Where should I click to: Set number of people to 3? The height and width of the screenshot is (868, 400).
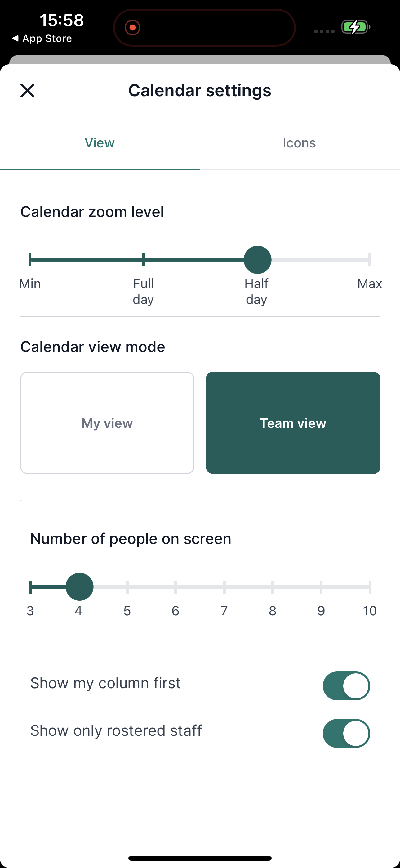click(x=30, y=587)
